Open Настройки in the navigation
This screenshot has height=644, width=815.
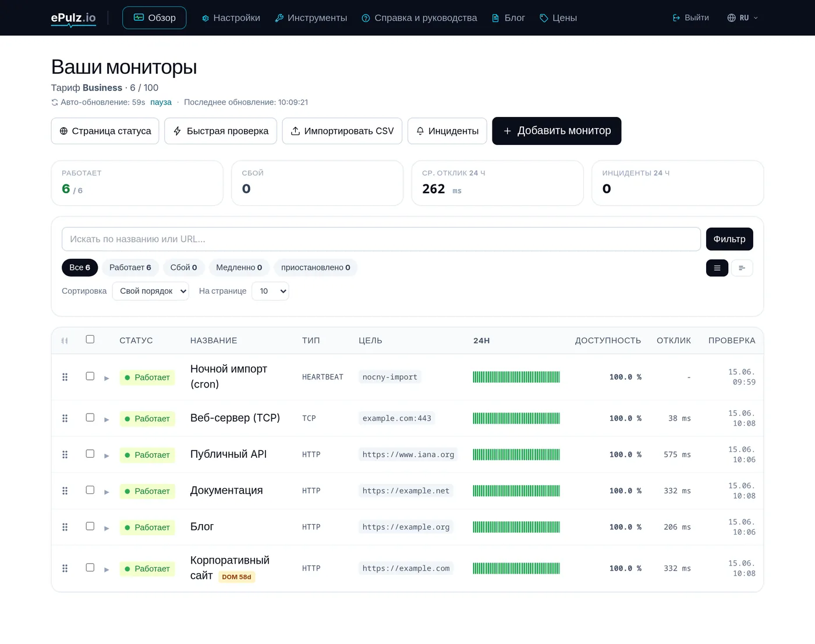tap(231, 18)
